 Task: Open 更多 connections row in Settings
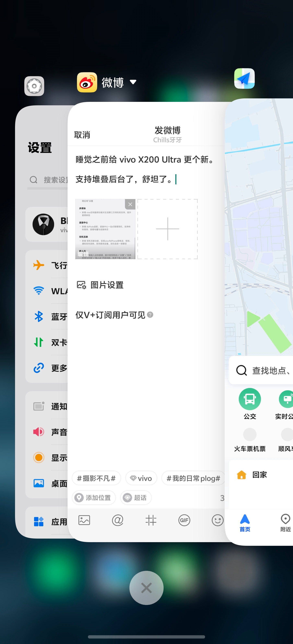[47, 368]
